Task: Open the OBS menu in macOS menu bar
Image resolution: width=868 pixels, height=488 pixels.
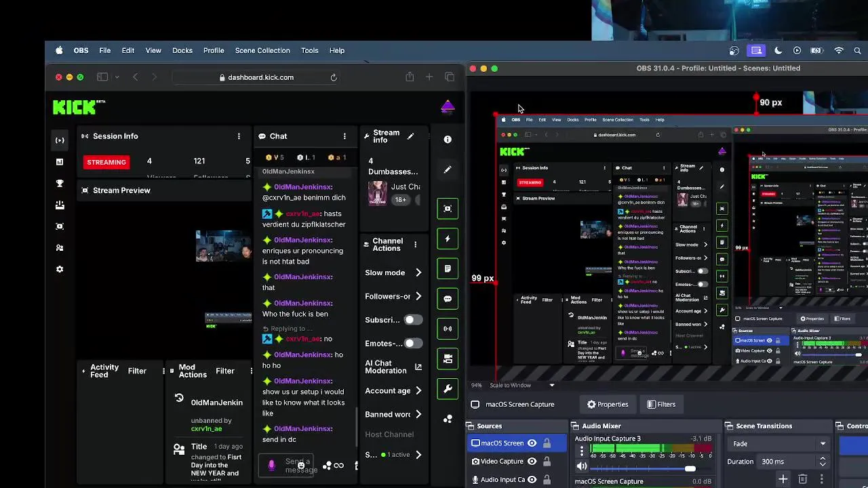Action: tap(81, 50)
